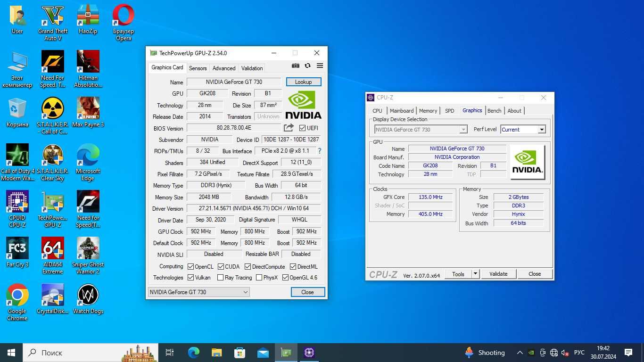Launch Far Cry 3 desktop shortcut
This screenshot has width=644, height=362.
point(17,253)
